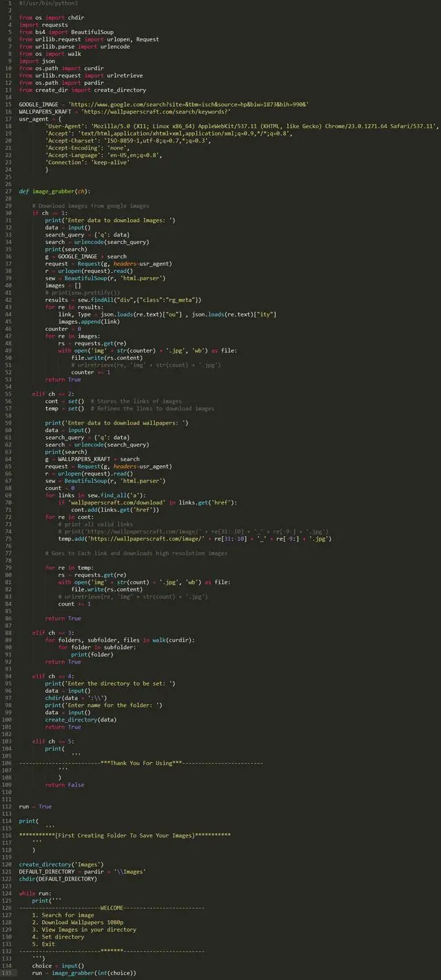Click 'First Creating Folder To Save' banner
The width and height of the screenshot is (441, 980).
coord(125,835)
